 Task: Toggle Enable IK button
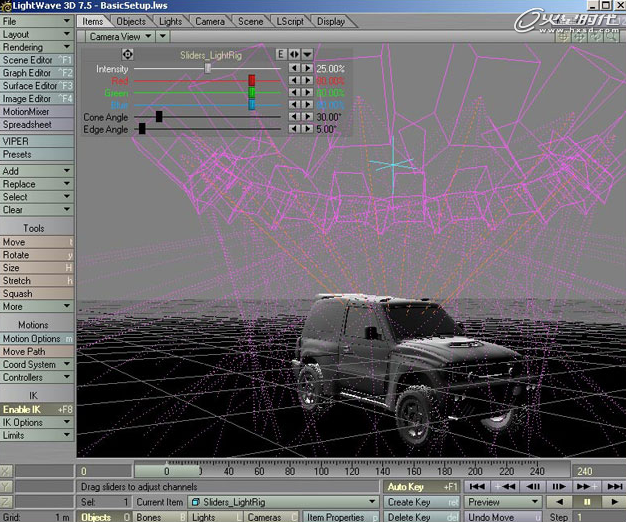37,409
